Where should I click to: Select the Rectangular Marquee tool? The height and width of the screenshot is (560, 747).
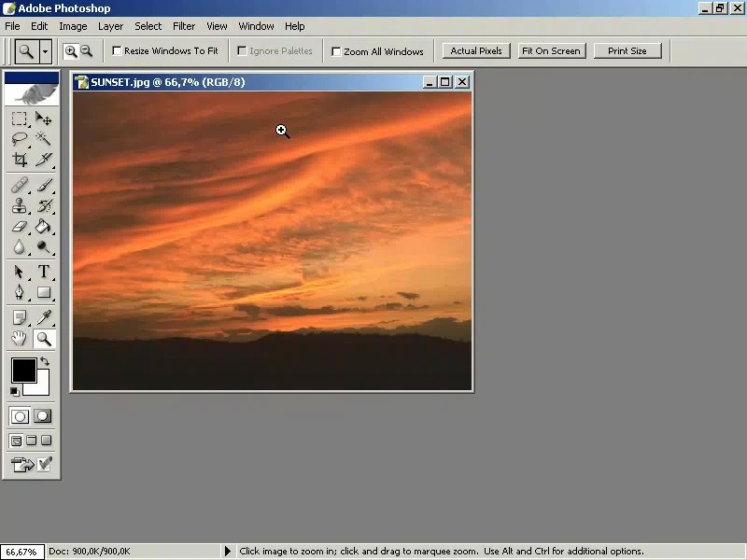[19, 119]
